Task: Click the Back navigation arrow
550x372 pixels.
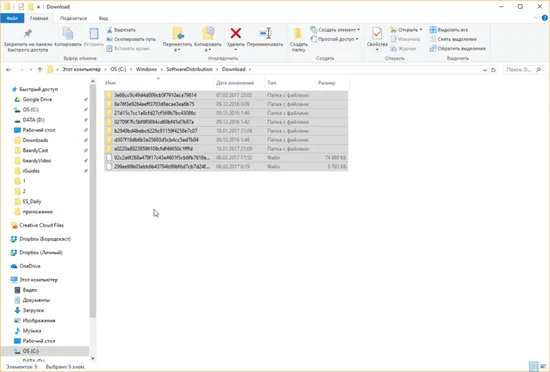Action: pos(9,70)
